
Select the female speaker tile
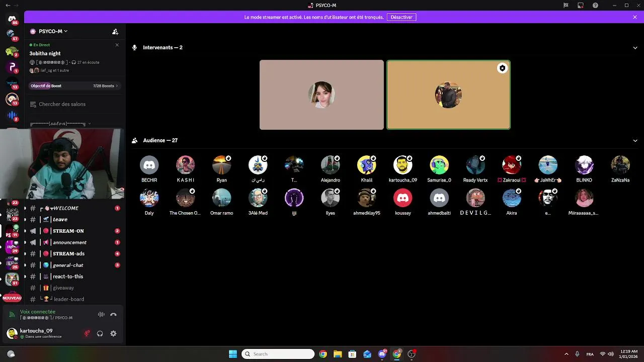click(x=321, y=95)
